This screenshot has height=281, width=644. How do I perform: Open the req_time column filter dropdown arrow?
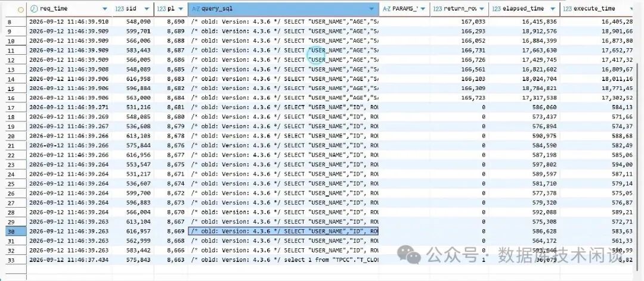point(105,9)
